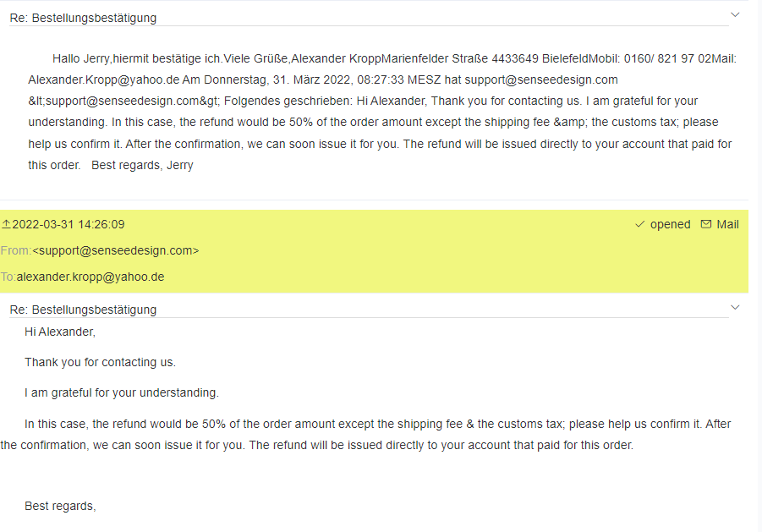Click the 'From:' field label

[16, 251]
